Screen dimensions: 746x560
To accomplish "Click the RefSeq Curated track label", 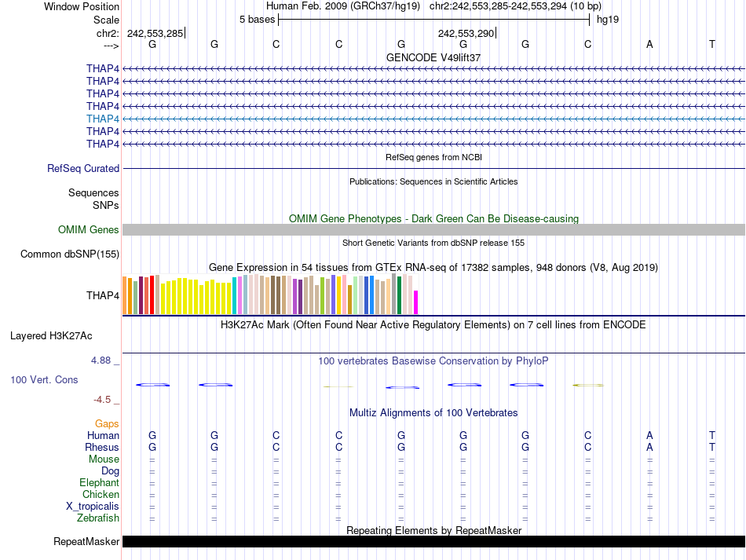I will 83,168.
